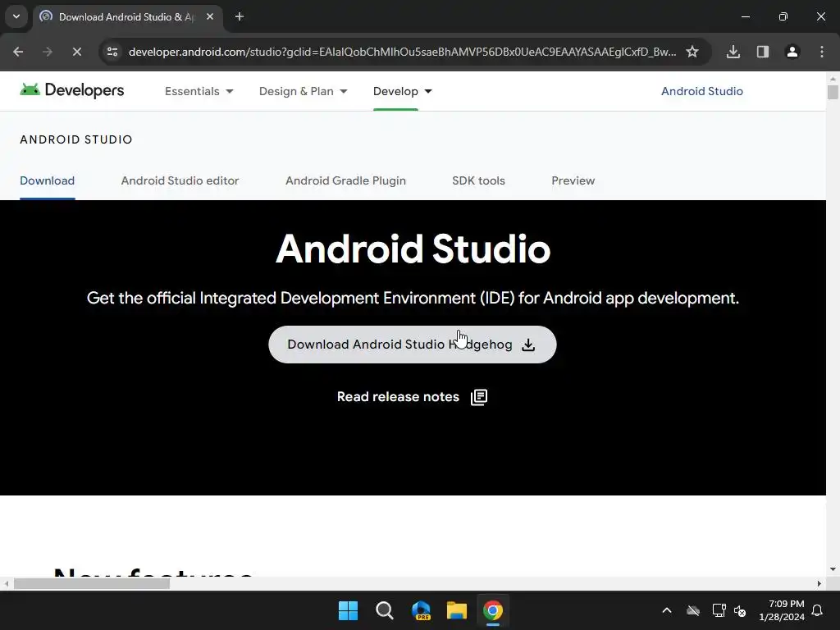840x630 pixels.
Task: Show hidden system tray icons
Action: (x=667, y=610)
